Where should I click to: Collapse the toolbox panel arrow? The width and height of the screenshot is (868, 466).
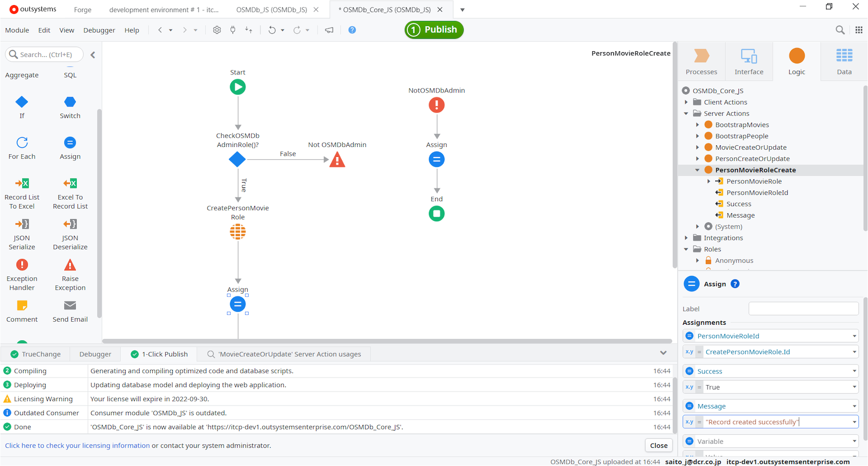93,55
